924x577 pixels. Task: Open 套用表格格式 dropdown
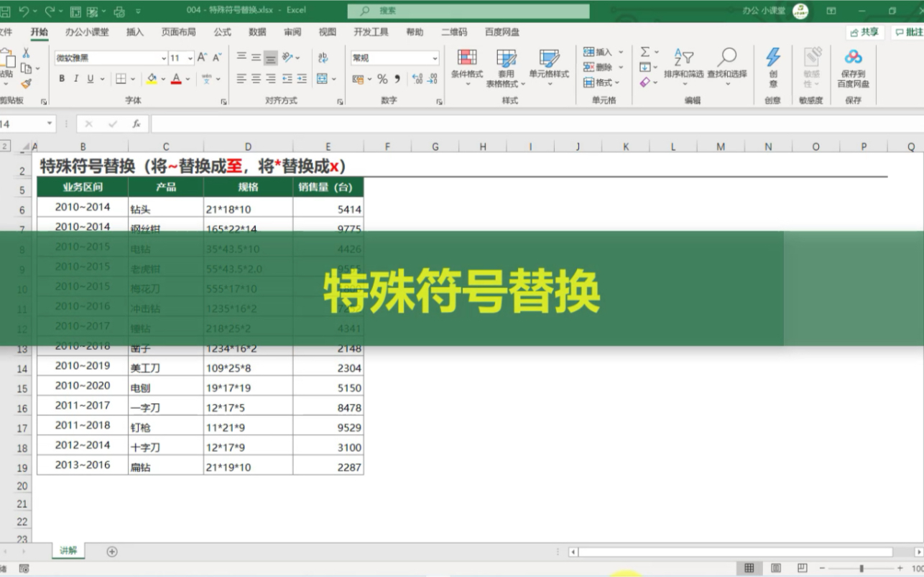[x=506, y=68]
